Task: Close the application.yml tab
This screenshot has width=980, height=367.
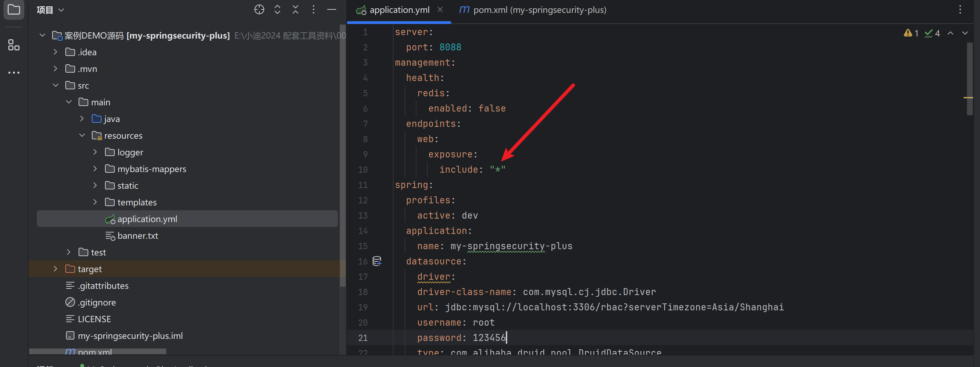Action: [440, 9]
